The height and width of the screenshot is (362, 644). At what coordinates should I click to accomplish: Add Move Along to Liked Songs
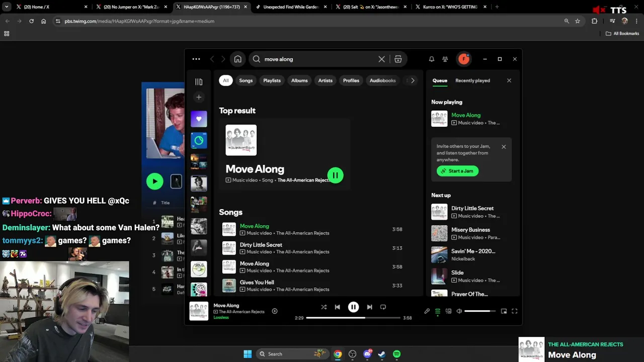point(275,311)
